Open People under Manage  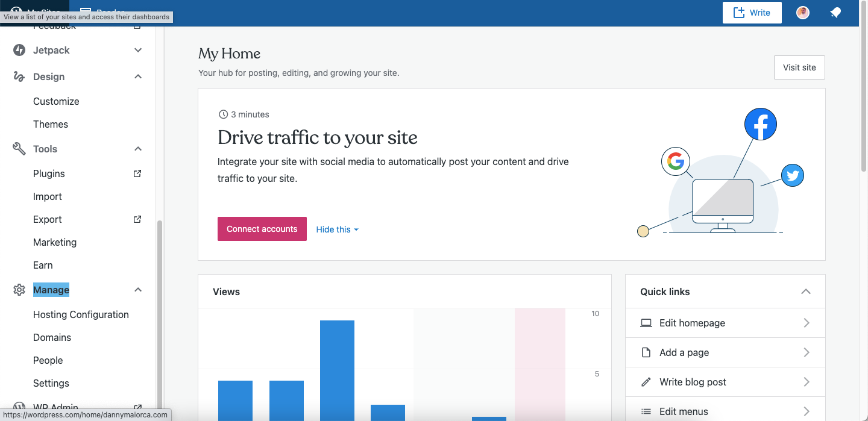pyautogui.click(x=48, y=360)
